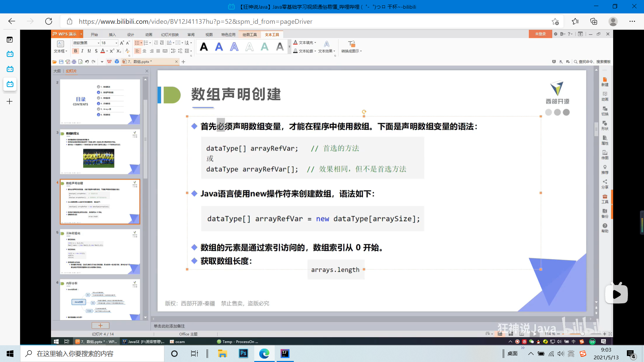Click 单击此处添加备注 notes area
Viewport: 644px width, 362px height.
(x=169, y=326)
